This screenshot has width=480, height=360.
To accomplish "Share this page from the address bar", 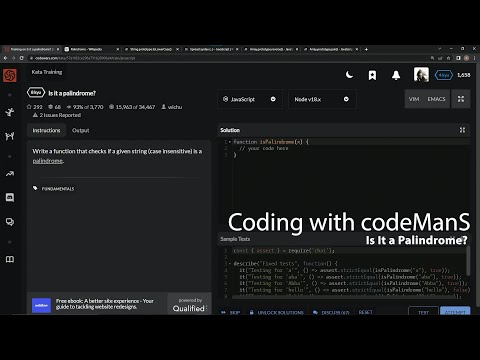I will (440, 58).
